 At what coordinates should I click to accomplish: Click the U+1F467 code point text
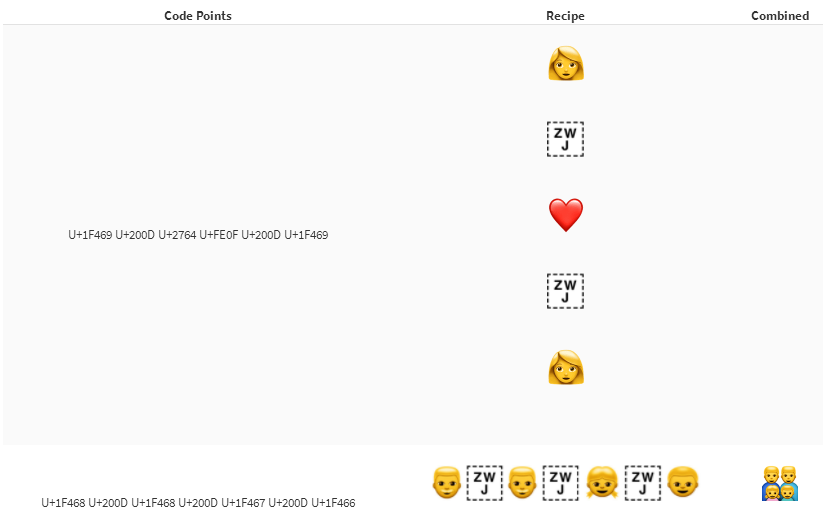click(243, 503)
